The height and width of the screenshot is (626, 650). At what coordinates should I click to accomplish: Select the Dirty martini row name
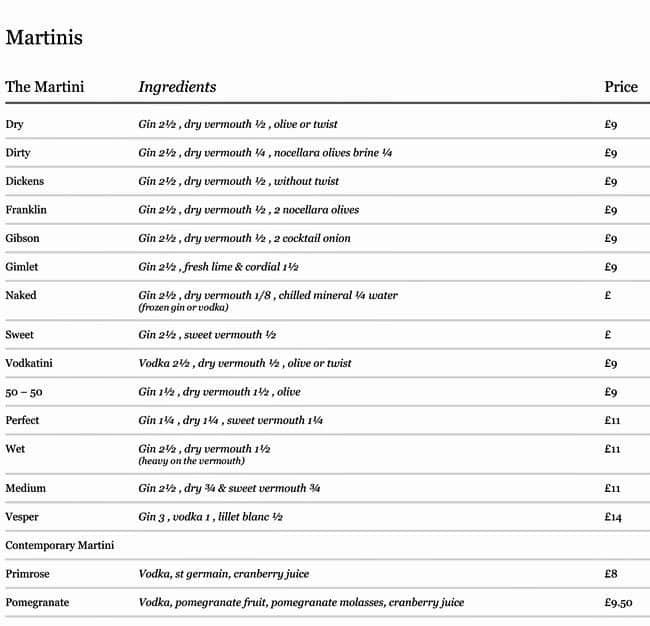click(18, 153)
